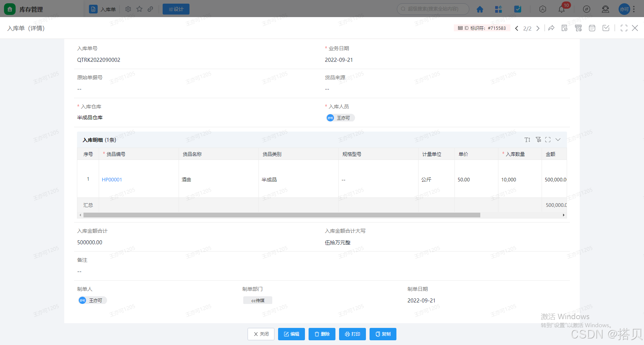The image size is (644, 345).
Task: Open notifications bell with the 10 badge
Action: click(562, 9)
